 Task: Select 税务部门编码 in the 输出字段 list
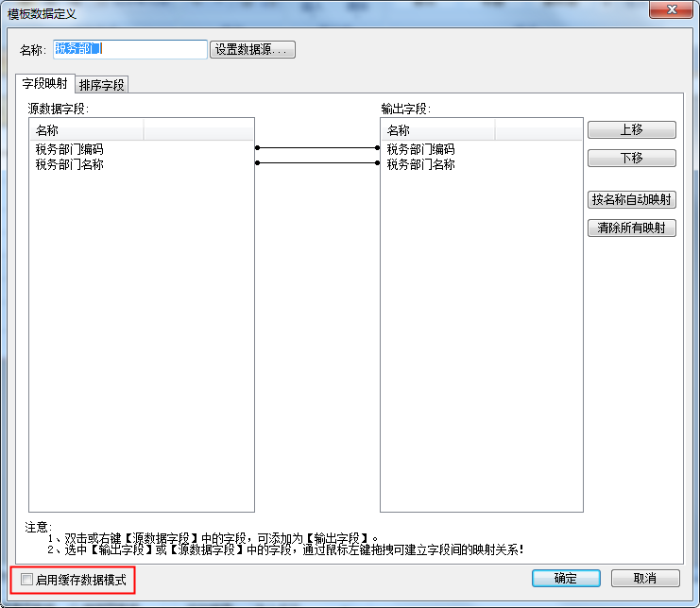tap(421, 149)
